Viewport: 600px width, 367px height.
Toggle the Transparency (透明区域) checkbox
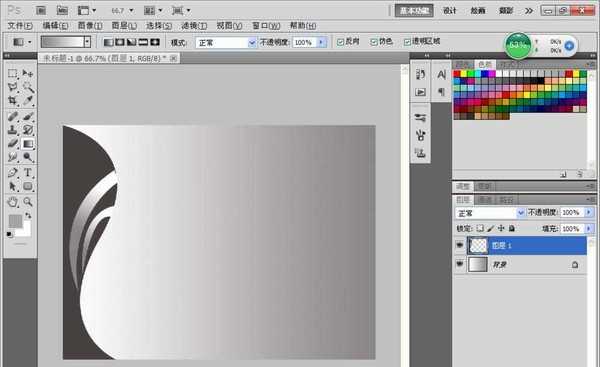pyautogui.click(x=408, y=42)
